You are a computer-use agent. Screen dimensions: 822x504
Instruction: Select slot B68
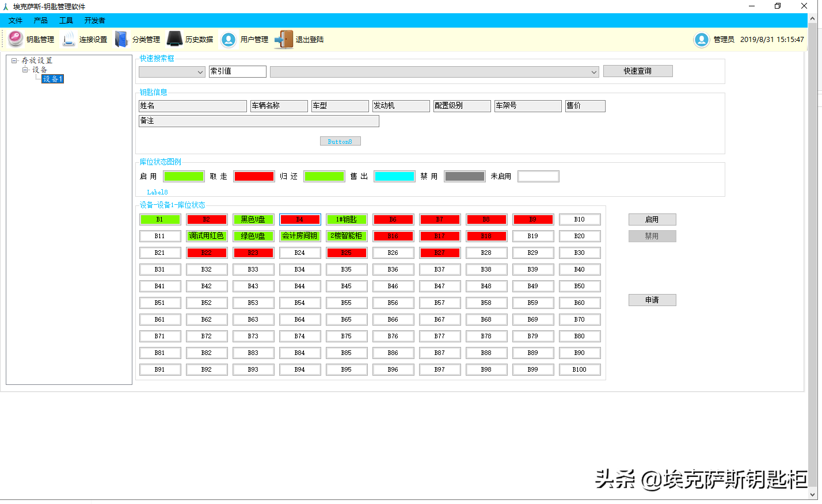tap(486, 319)
